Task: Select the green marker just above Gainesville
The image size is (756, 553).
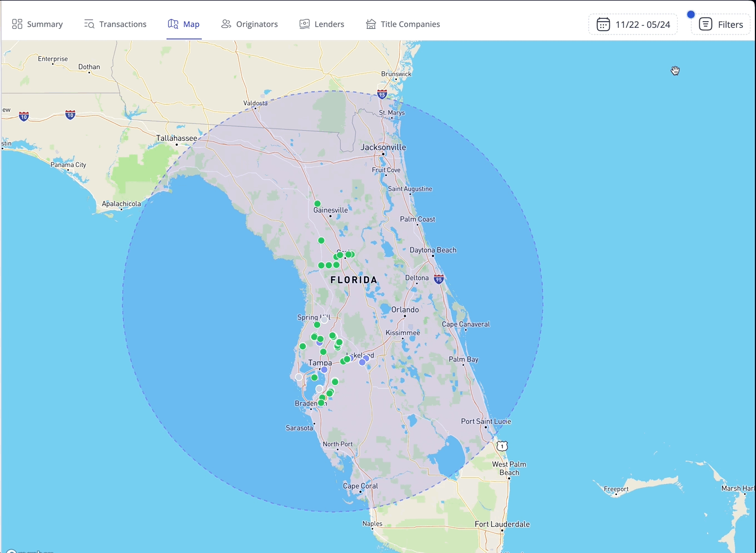Action: 317,204
